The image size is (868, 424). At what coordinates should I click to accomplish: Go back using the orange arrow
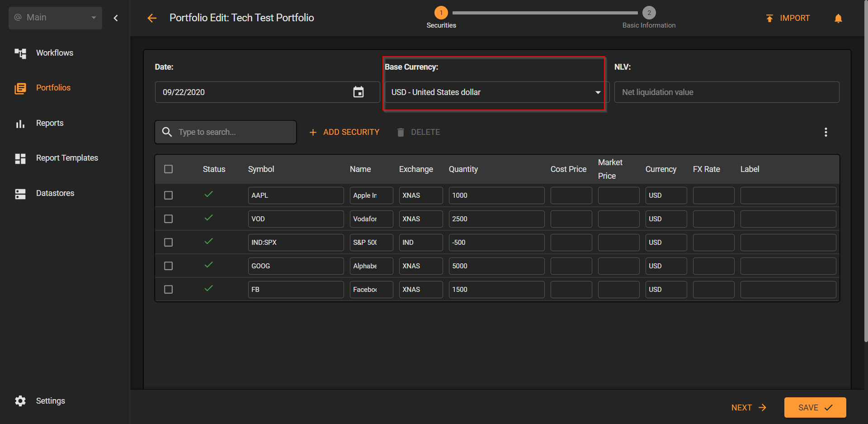click(152, 18)
